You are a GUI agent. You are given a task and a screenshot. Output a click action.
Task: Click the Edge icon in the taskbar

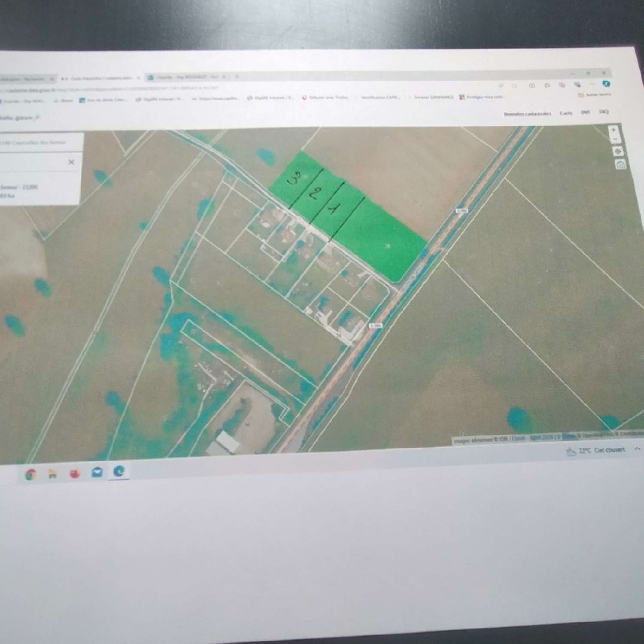click(119, 471)
